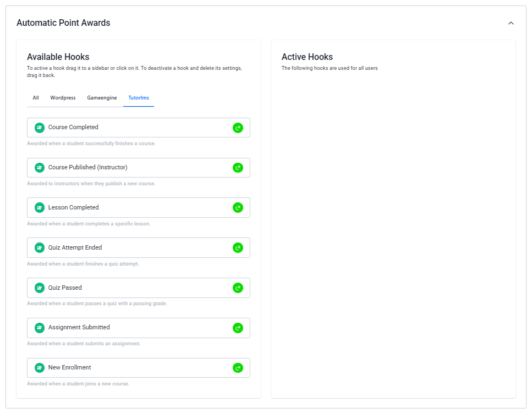Collapse the Automatic Point Awards section
Screen dimensions: 532x414
pyautogui.click(x=511, y=23)
